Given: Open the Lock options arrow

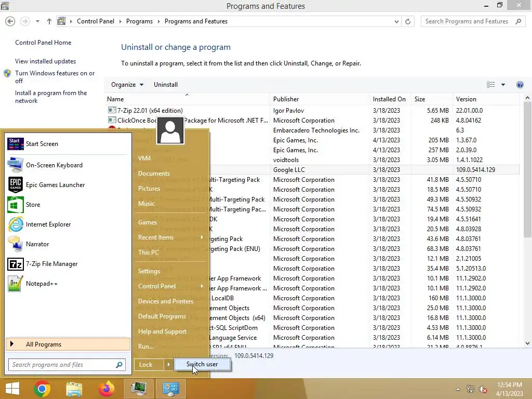Looking at the screenshot, I should point(168,365).
